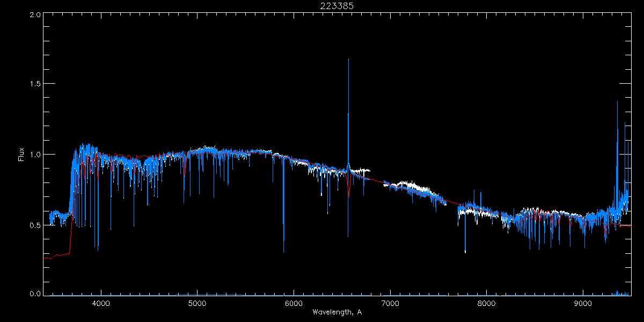The image size is (644, 322).
Task: Click the 7000 tick label on x-axis
Action: 390,304
